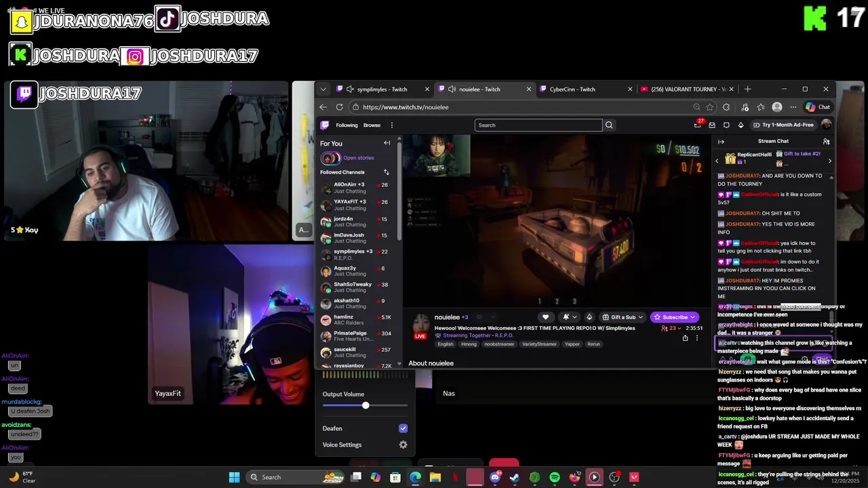
Task: Mute the symplimyles Twitch tab audio
Action: 350,89
